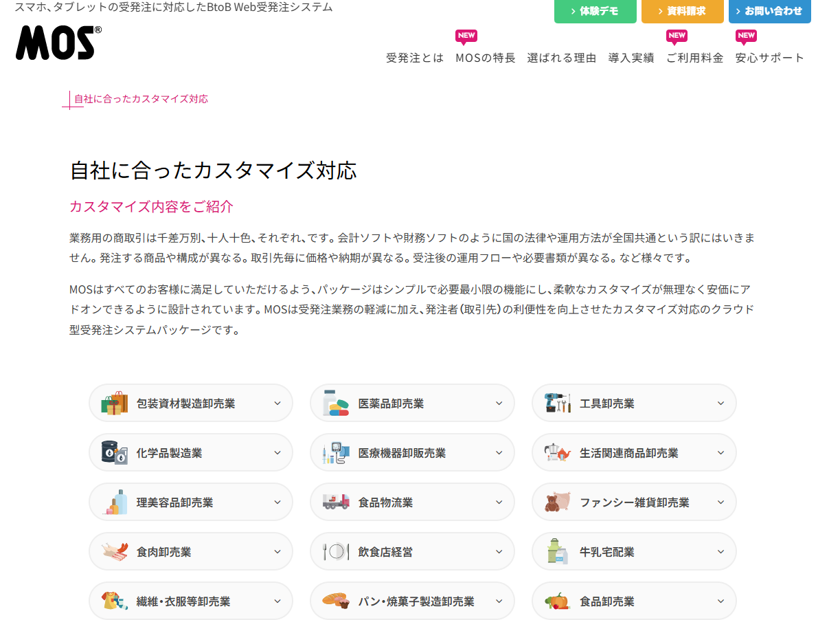Click the 医薬品卸売業 label
This screenshot has height=620, width=840.
coord(391,403)
